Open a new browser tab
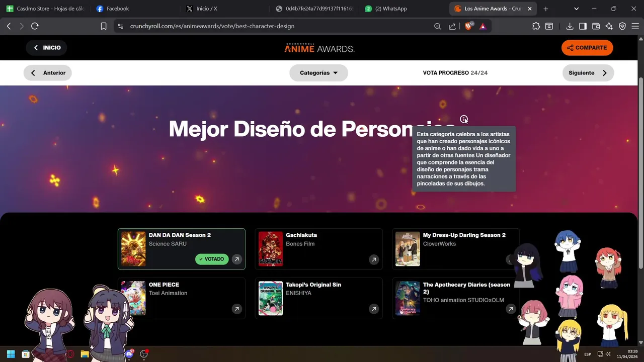The image size is (644, 362). [x=546, y=9]
